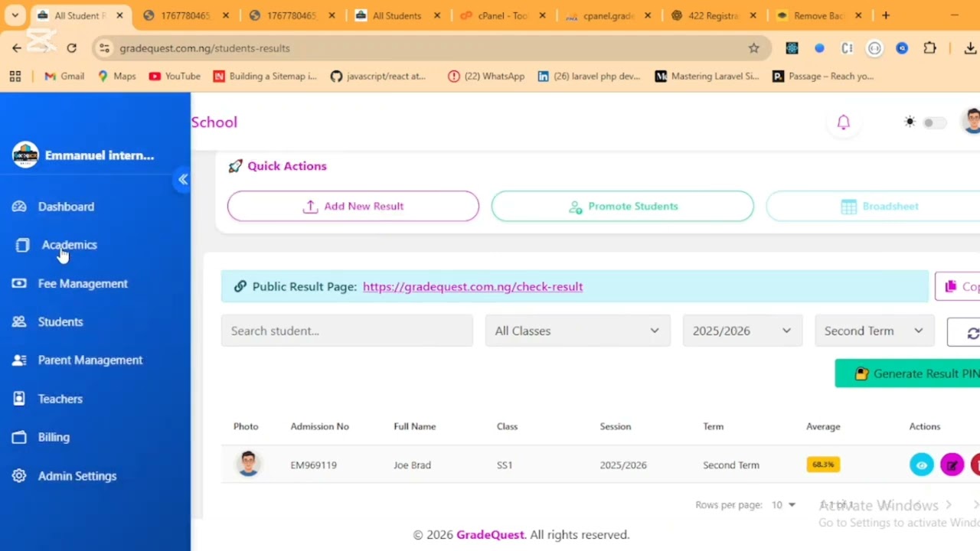The width and height of the screenshot is (980, 551).
Task: Open the apps grid icon in bookmarks bar
Action: 15,76
